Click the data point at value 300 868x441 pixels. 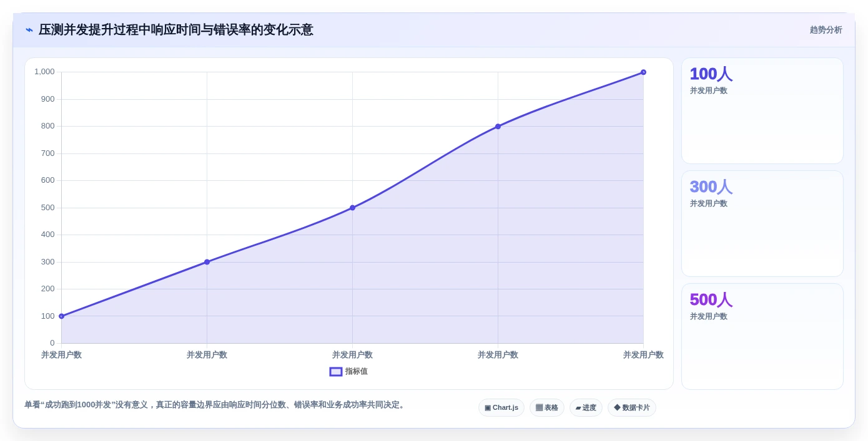pyautogui.click(x=207, y=262)
